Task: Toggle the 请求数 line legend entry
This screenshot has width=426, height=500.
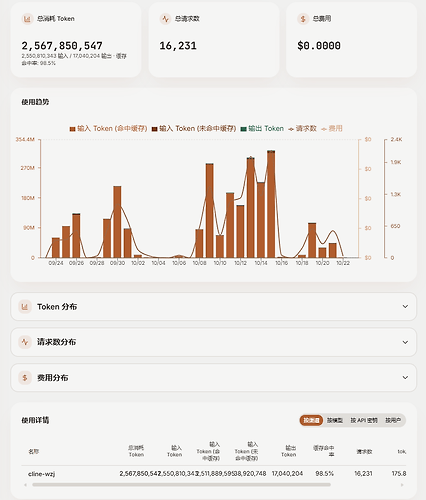Action: tap(302, 129)
